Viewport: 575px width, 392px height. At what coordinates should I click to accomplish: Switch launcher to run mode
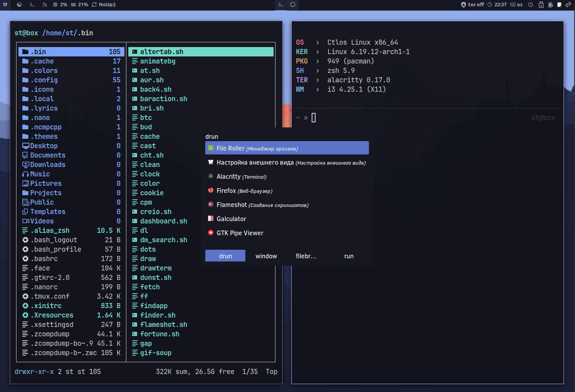[x=349, y=256]
